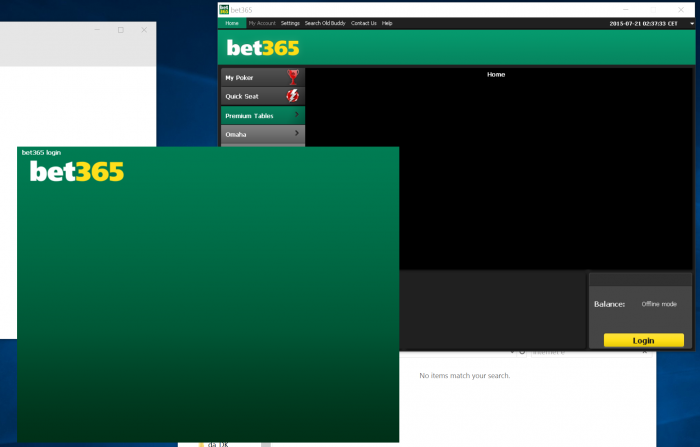Minimize the blank background window on the left
This screenshot has width=700, height=447.
[97, 30]
